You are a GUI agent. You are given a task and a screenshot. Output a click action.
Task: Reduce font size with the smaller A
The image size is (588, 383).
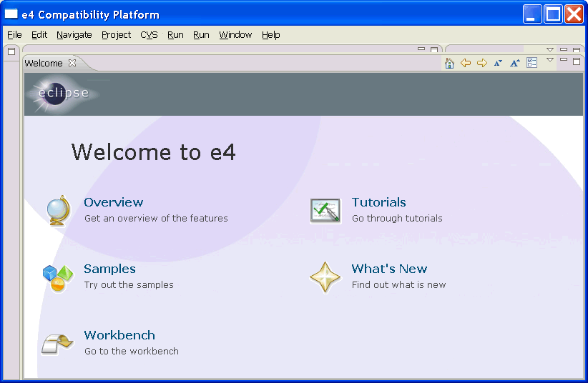(498, 63)
